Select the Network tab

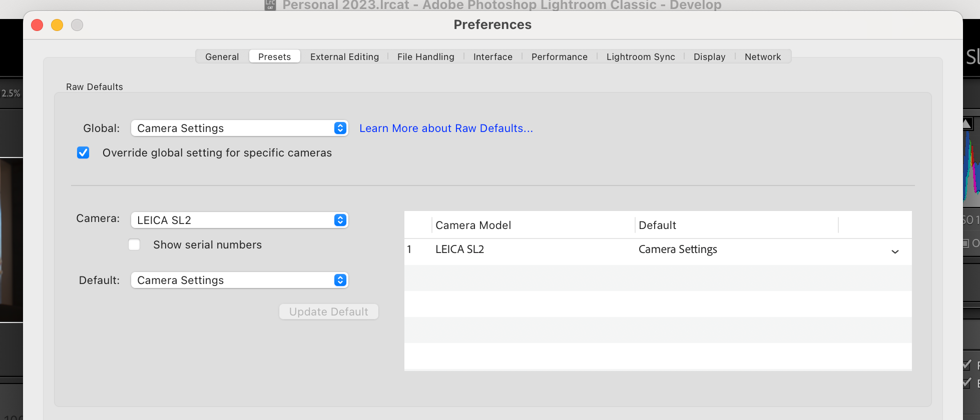(763, 56)
